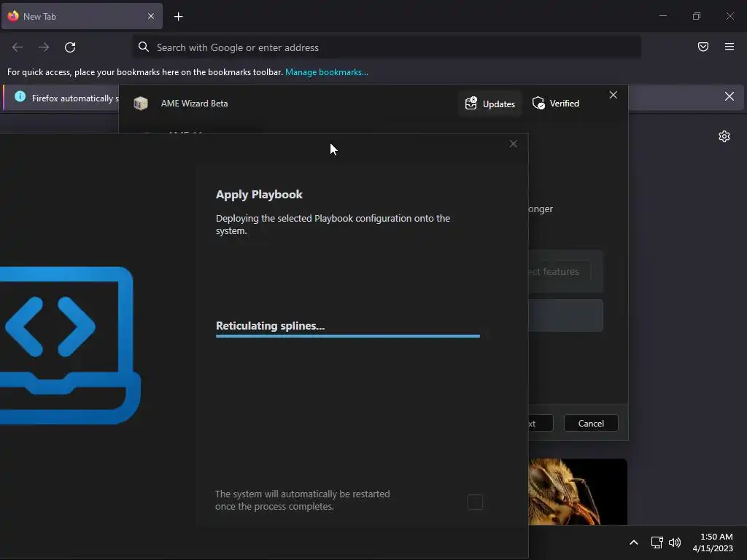This screenshot has width=747, height=560.
Task: Close the New Tab tab
Action: click(151, 16)
